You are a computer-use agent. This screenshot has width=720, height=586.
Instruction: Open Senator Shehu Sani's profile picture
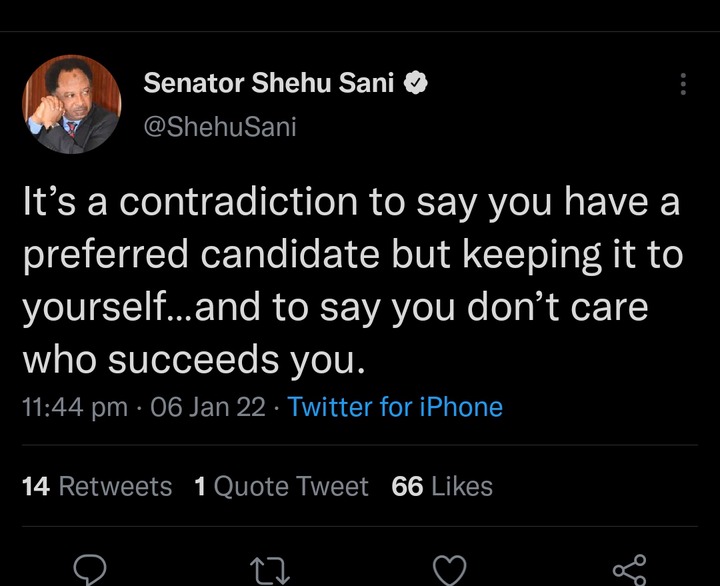click(x=71, y=104)
